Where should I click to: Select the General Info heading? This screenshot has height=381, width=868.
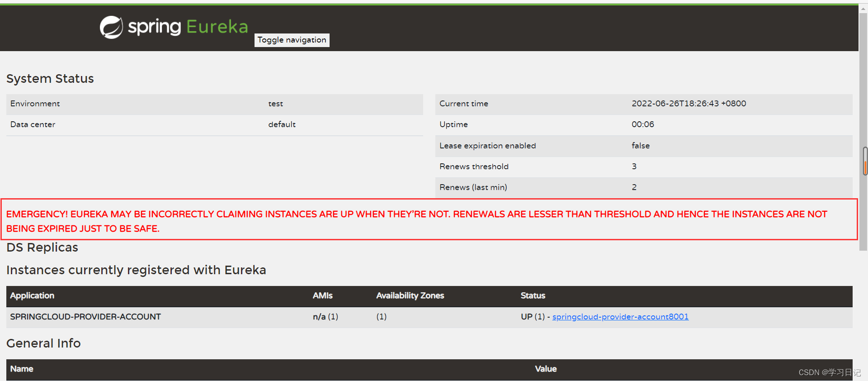pos(43,343)
